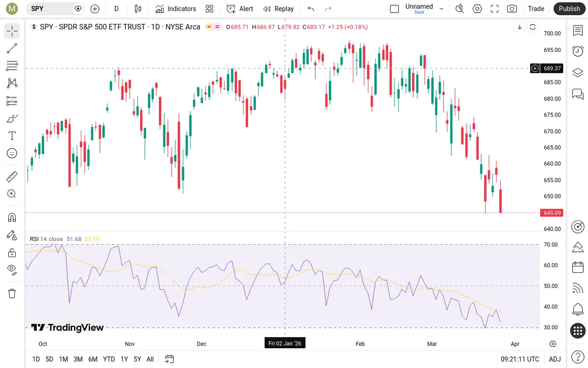Viewport: 588px width, 368px height.
Task: Toggle stay in drawing mode
Action: 12,235
